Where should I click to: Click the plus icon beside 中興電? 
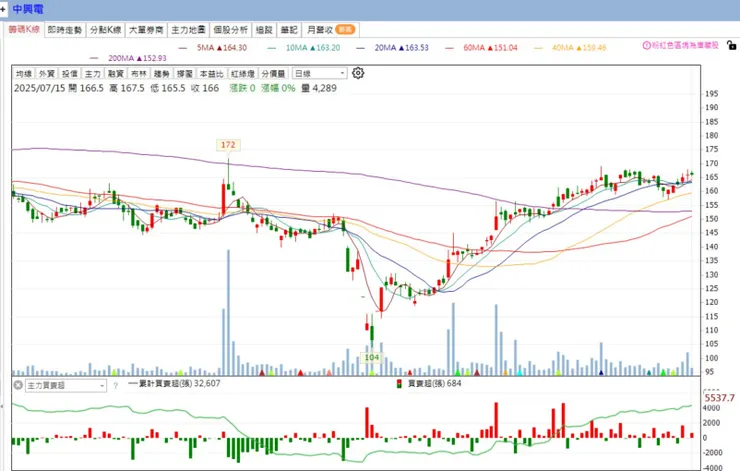(3, 9)
